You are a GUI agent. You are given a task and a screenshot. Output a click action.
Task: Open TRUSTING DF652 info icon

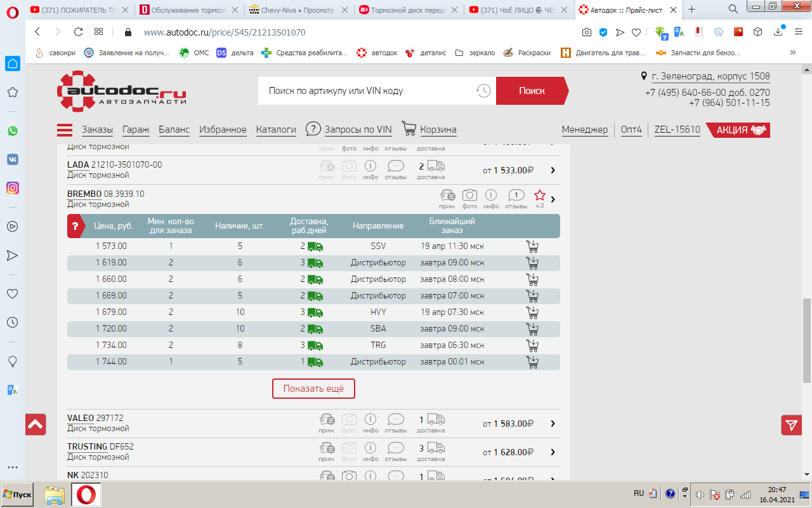(x=370, y=448)
